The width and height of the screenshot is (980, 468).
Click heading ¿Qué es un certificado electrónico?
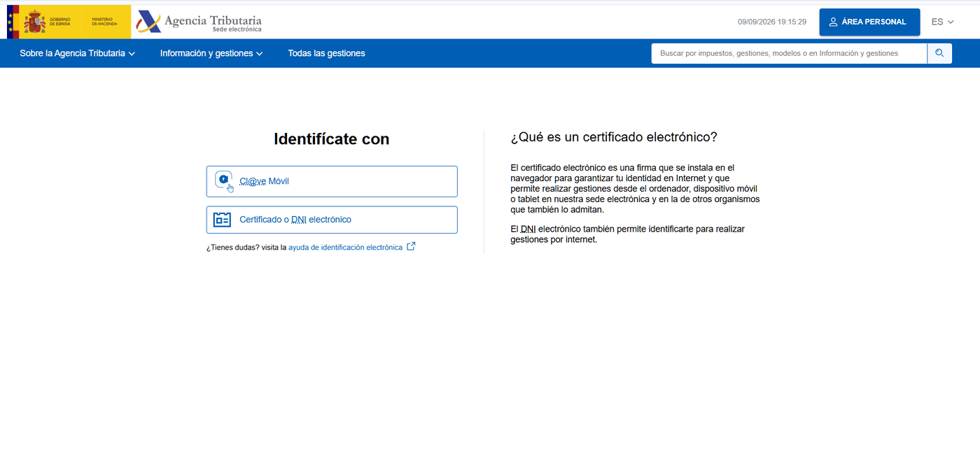point(614,137)
